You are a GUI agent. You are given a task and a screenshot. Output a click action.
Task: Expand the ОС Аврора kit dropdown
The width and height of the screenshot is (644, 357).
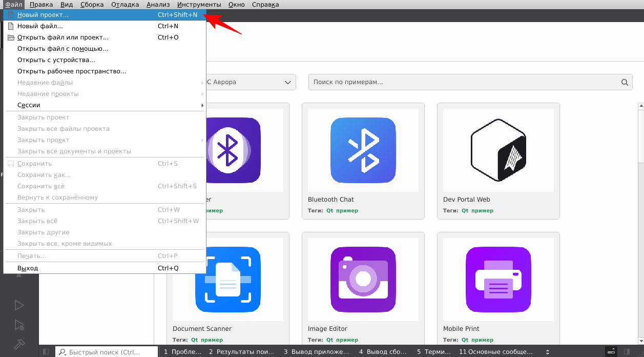287,82
